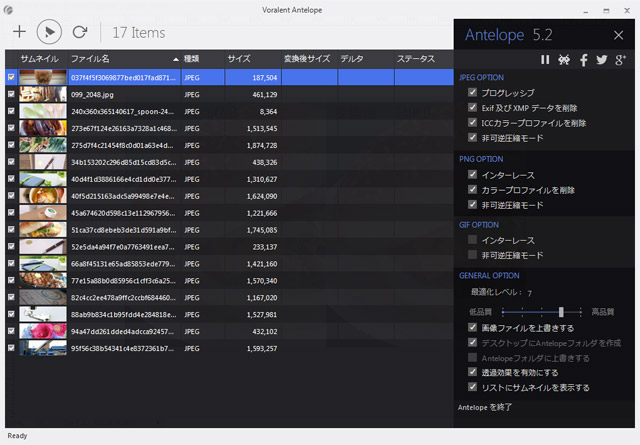Sort by ステータス column header

click(424, 59)
